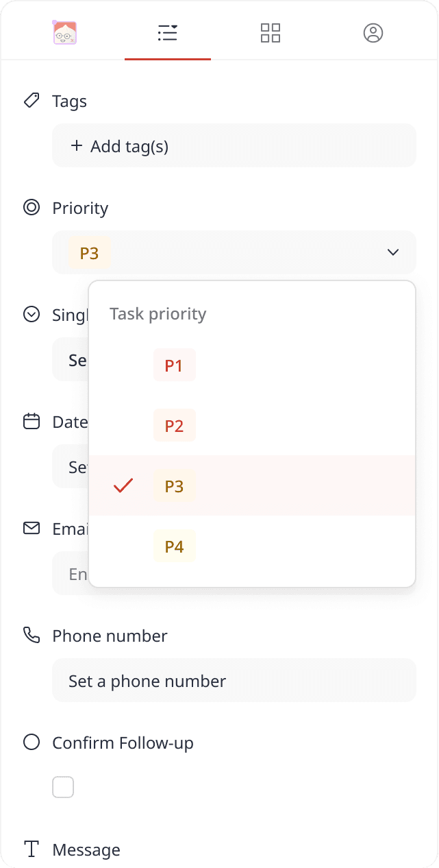This screenshot has width=439, height=868.
Task: Select the checked P3 priority option
Action: point(175,486)
